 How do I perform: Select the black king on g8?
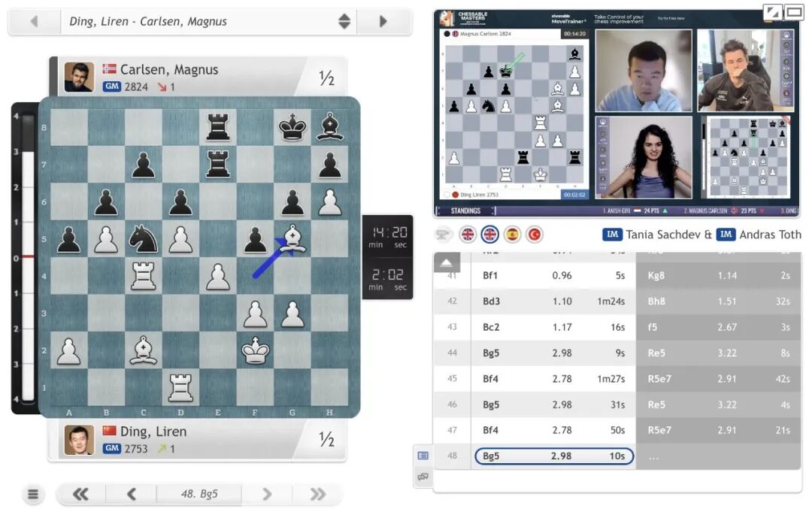click(292, 127)
